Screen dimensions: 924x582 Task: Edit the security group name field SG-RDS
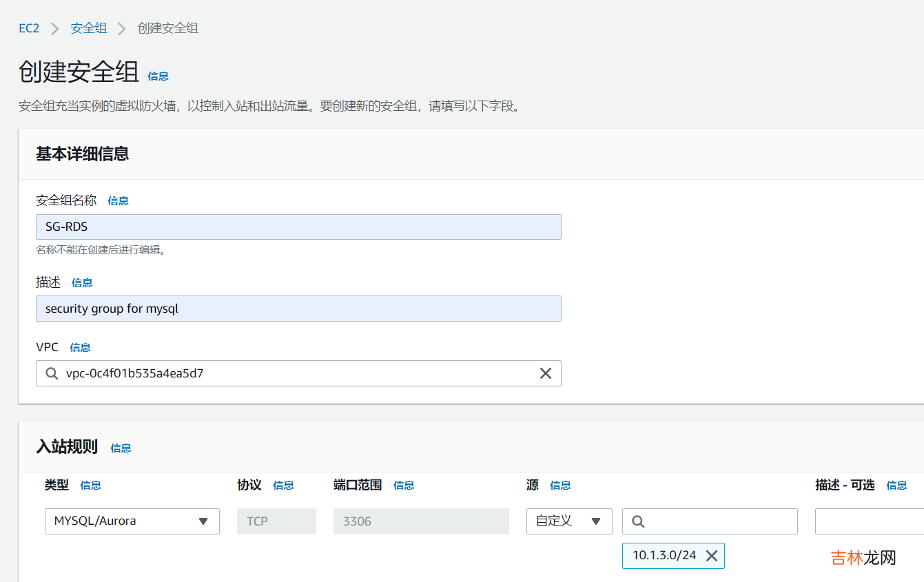298,227
